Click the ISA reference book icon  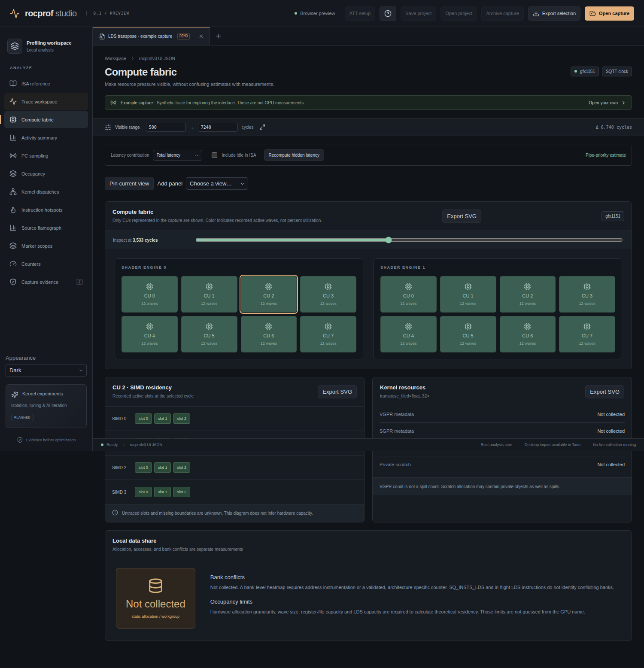13,84
